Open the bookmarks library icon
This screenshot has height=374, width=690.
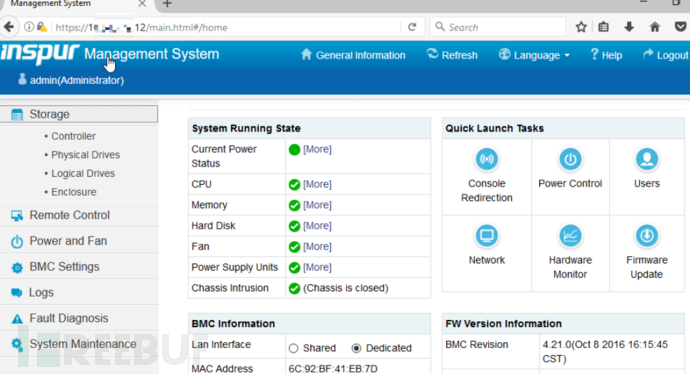pyautogui.click(x=603, y=27)
